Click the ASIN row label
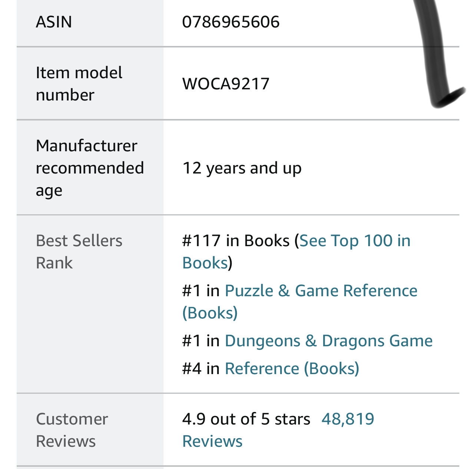This screenshot has width=476, height=469. [54, 22]
